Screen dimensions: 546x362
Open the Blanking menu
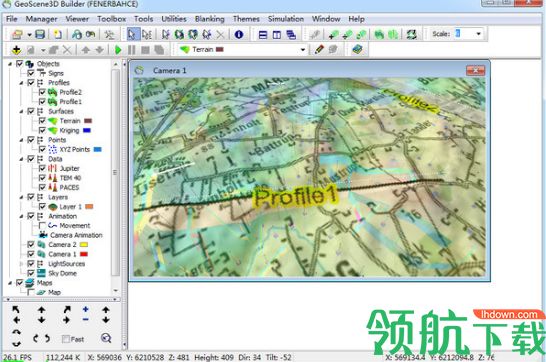point(210,19)
